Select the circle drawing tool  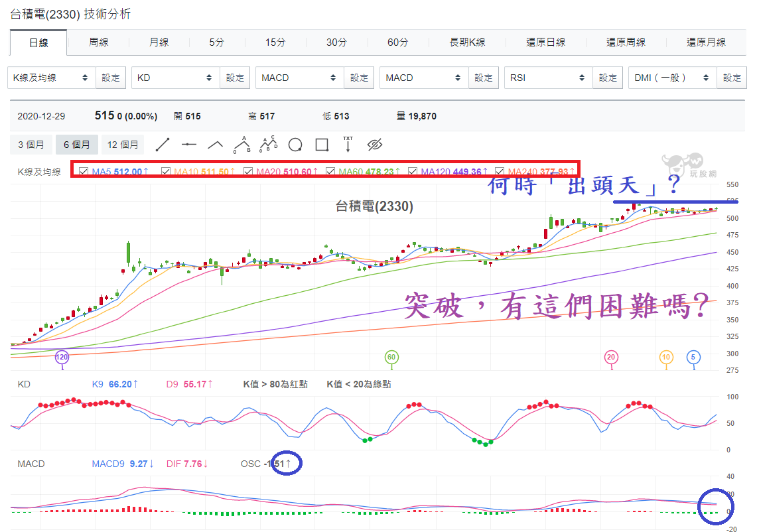(x=295, y=145)
